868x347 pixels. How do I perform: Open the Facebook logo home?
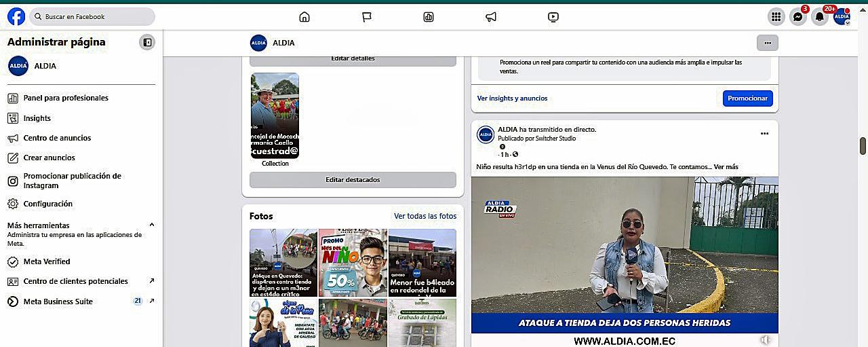click(x=16, y=16)
